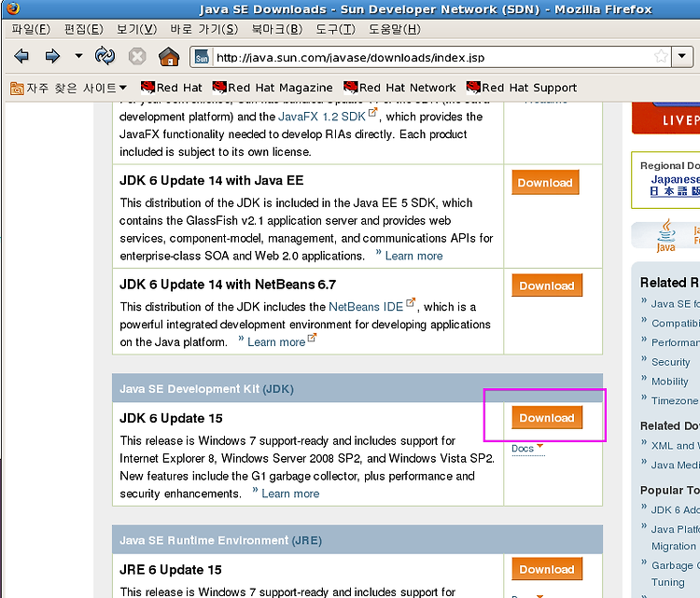The image size is (700, 598).
Task: Open the Red Hat Network bookmark
Action: (x=399, y=88)
